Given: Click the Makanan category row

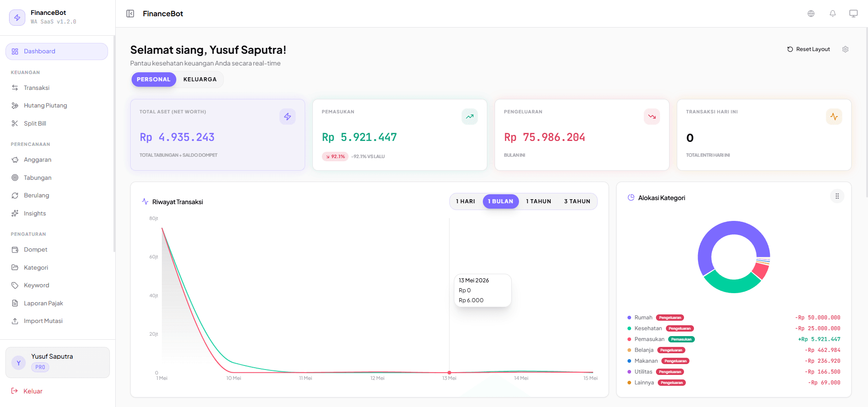Looking at the screenshot, I should point(734,361).
